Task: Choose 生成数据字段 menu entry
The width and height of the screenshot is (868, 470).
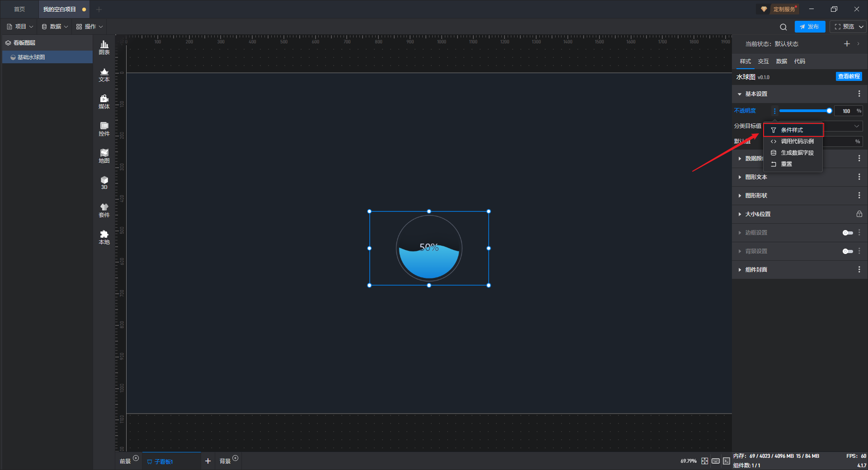Action: (x=793, y=153)
